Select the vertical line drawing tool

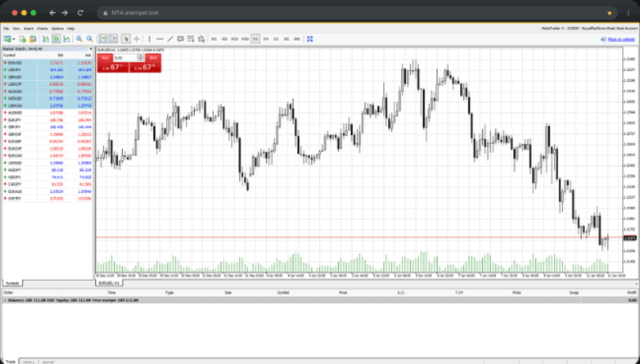click(149, 39)
